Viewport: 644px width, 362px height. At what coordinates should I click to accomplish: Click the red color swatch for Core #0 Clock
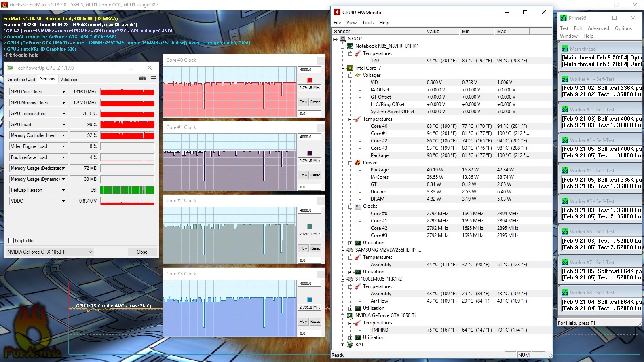point(310,80)
